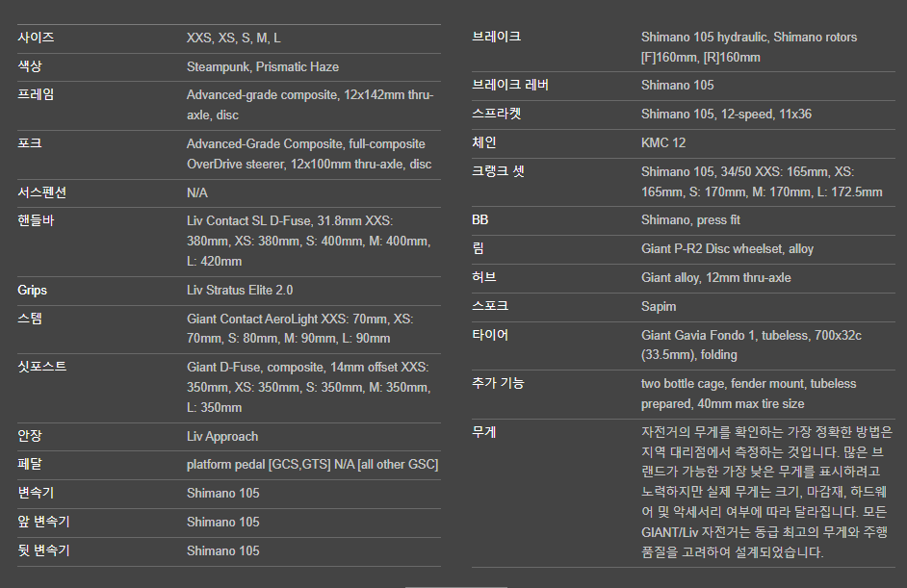
Task: Click the 스템 row label
Action: [x=30, y=319]
